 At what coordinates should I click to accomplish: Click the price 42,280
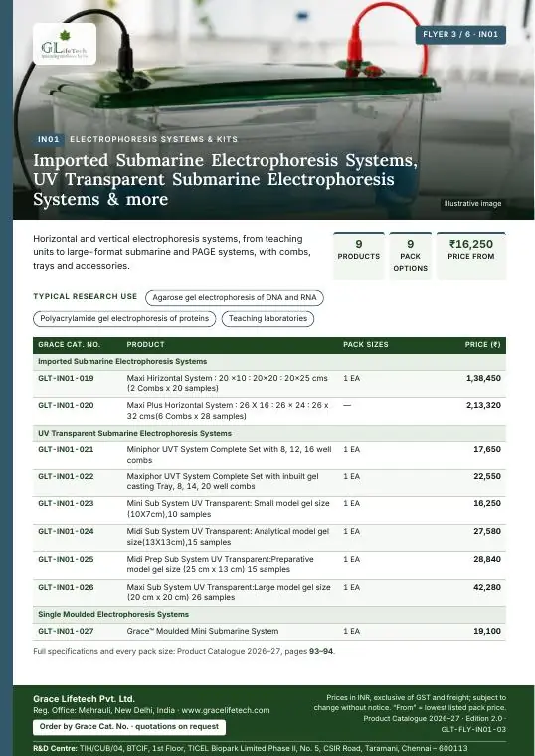(487, 588)
